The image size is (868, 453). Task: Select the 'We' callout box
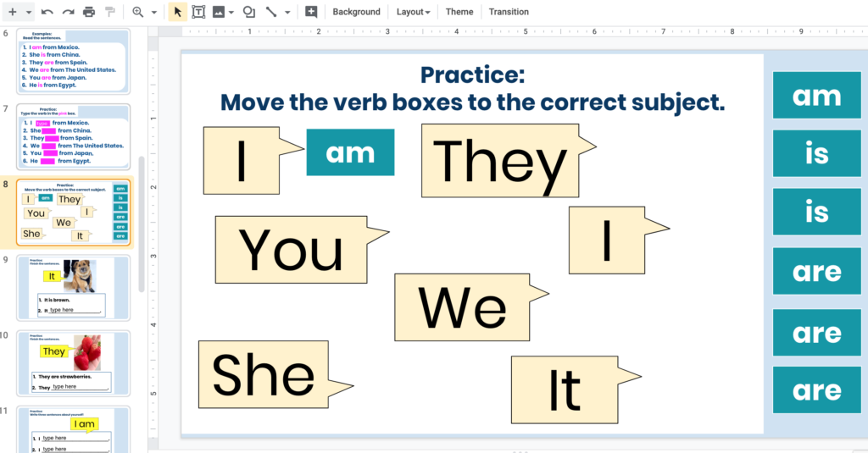[462, 307]
